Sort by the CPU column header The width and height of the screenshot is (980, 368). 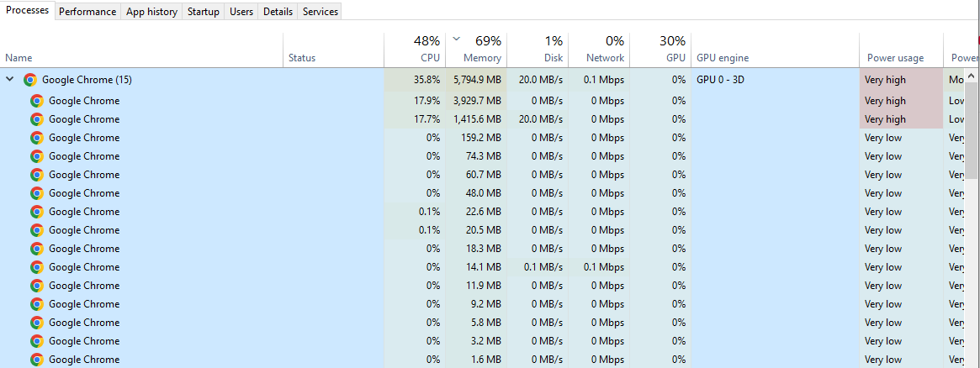point(415,50)
